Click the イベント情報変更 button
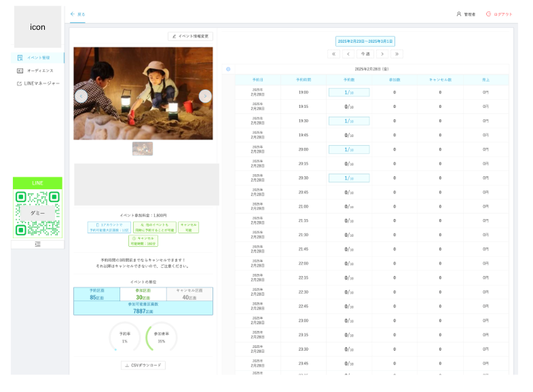 [190, 36]
